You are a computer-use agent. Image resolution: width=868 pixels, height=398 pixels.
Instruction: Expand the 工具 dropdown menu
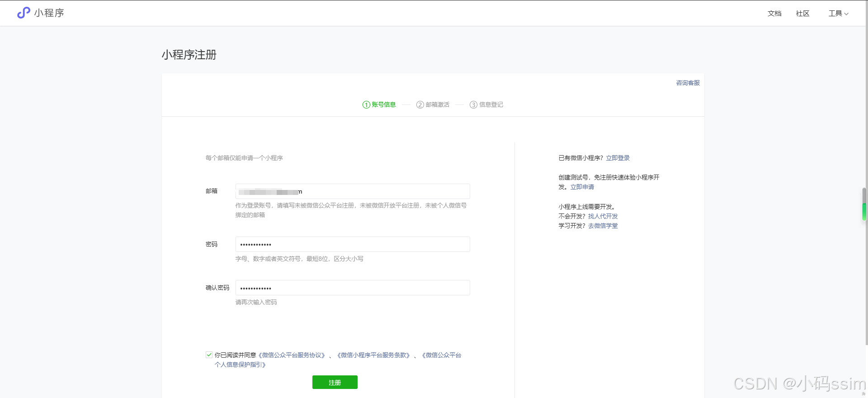[838, 14]
